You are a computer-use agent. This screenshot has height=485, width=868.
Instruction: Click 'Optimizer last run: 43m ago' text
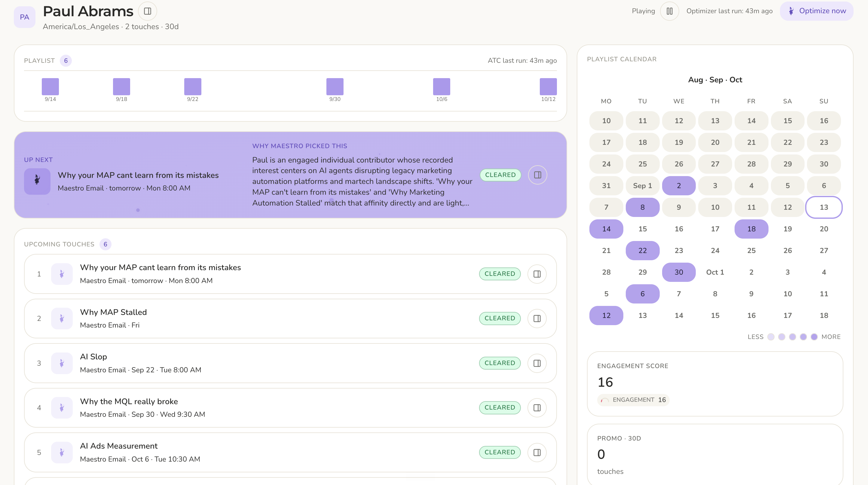click(x=729, y=11)
